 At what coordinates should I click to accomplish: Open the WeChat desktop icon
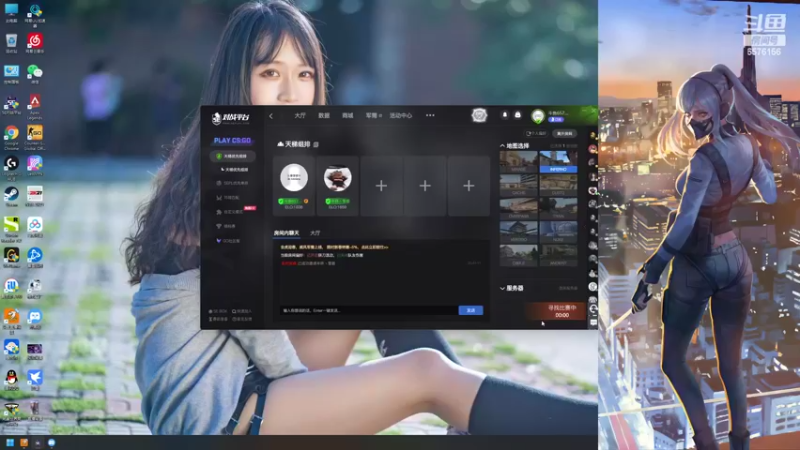(35, 73)
